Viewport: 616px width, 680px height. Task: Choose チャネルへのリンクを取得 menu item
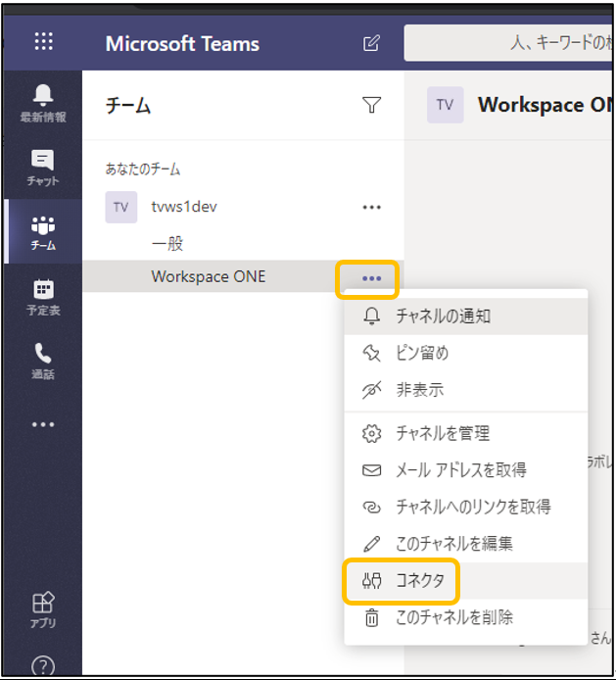pyautogui.click(x=466, y=507)
